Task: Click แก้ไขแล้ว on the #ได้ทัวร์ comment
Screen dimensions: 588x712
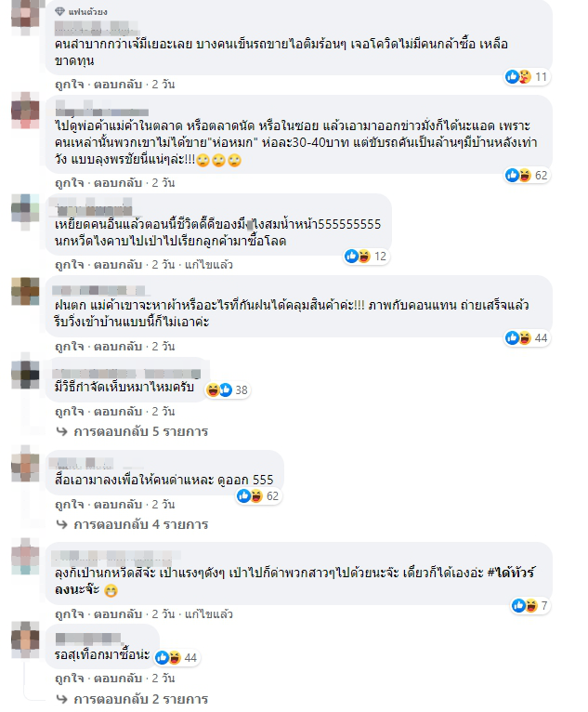Action: (x=209, y=614)
